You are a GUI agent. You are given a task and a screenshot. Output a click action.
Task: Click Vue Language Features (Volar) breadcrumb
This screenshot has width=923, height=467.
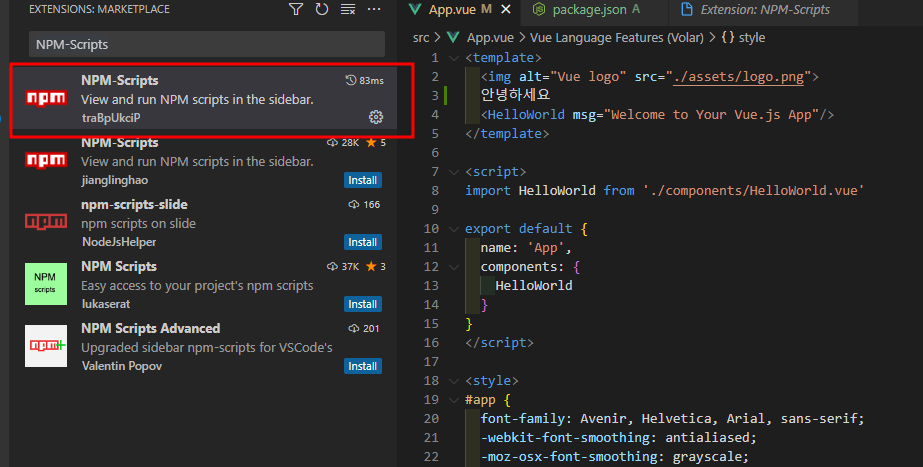616,38
